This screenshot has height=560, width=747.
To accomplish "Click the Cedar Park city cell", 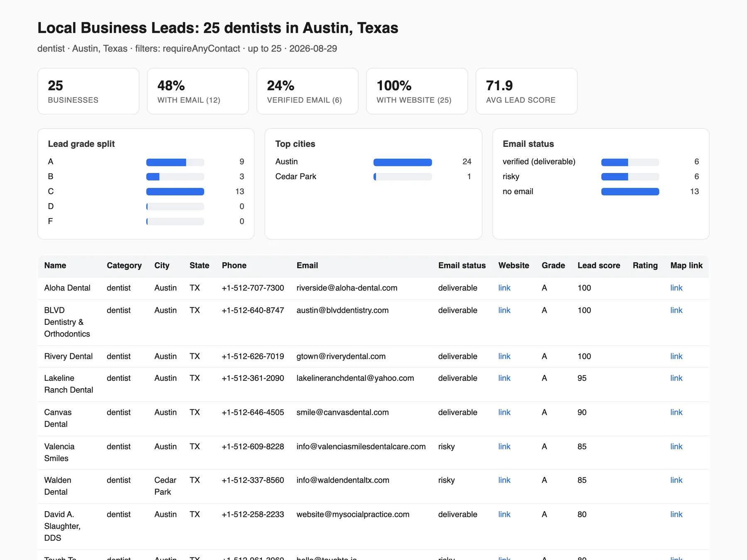I will tap(165, 486).
